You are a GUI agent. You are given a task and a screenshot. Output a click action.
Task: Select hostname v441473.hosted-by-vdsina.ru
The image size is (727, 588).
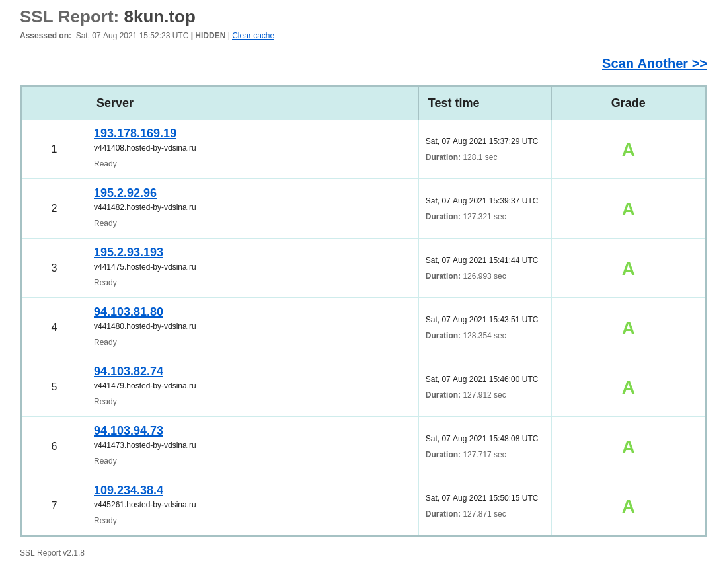(145, 445)
